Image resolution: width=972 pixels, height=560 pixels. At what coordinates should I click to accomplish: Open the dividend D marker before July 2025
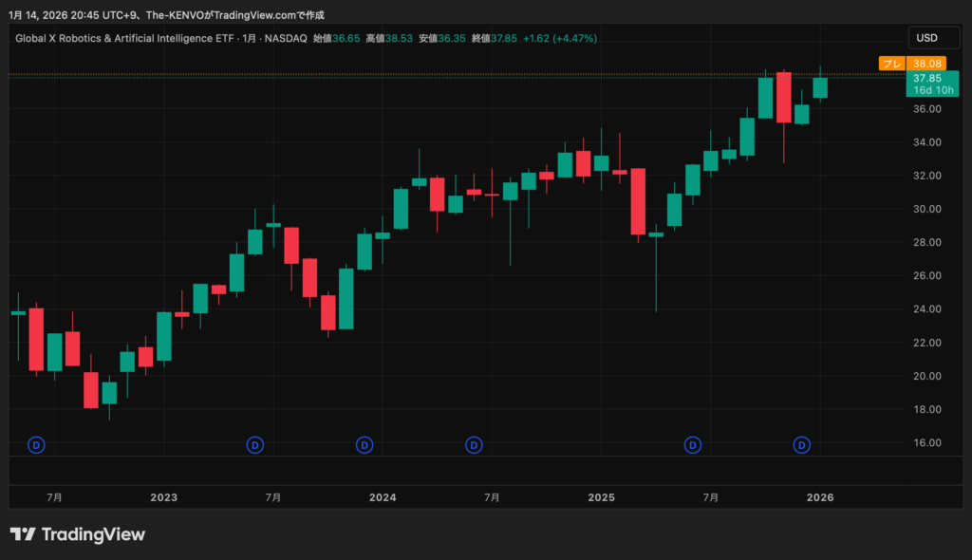(x=693, y=444)
